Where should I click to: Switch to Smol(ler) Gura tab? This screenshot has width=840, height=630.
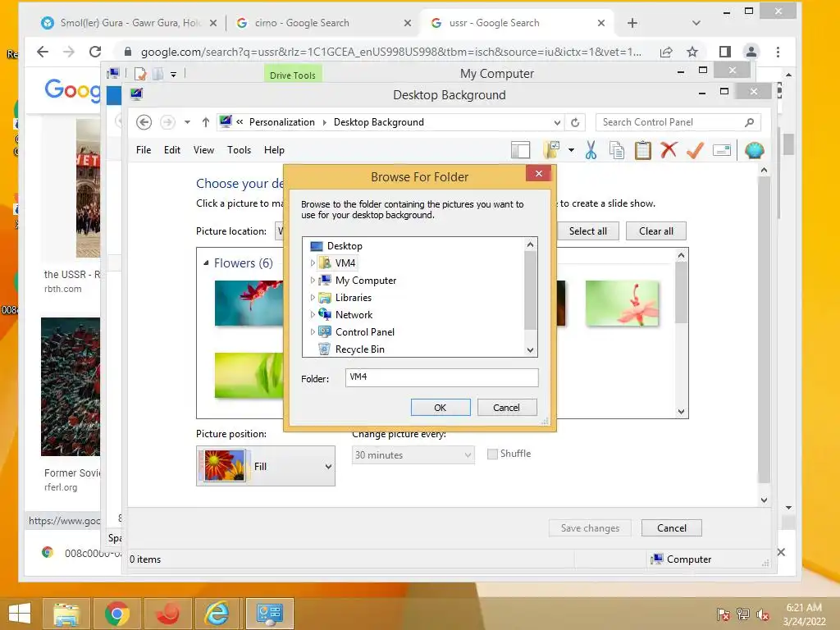pyautogui.click(x=129, y=22)
